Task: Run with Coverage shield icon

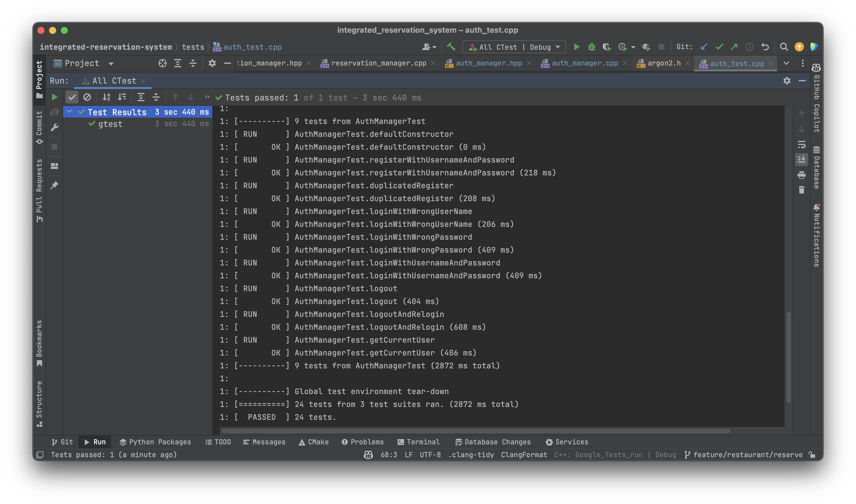Action: [x=606, y=47]
